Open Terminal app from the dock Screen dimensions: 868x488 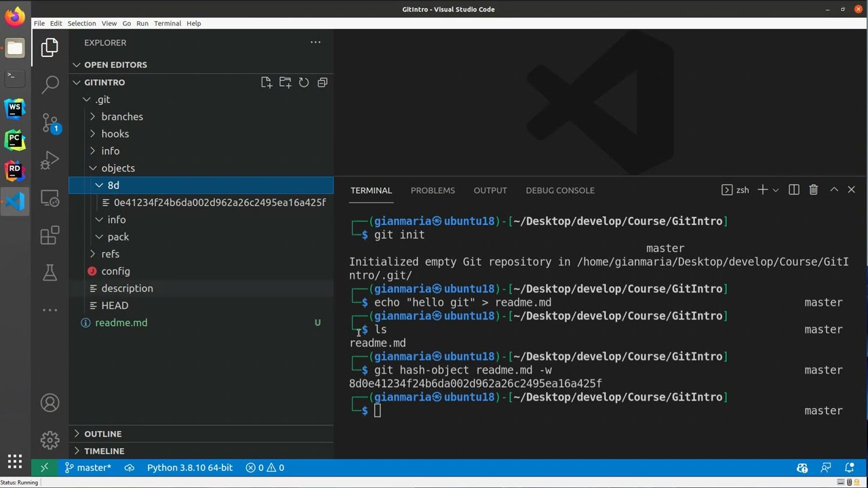click(15, 78)
